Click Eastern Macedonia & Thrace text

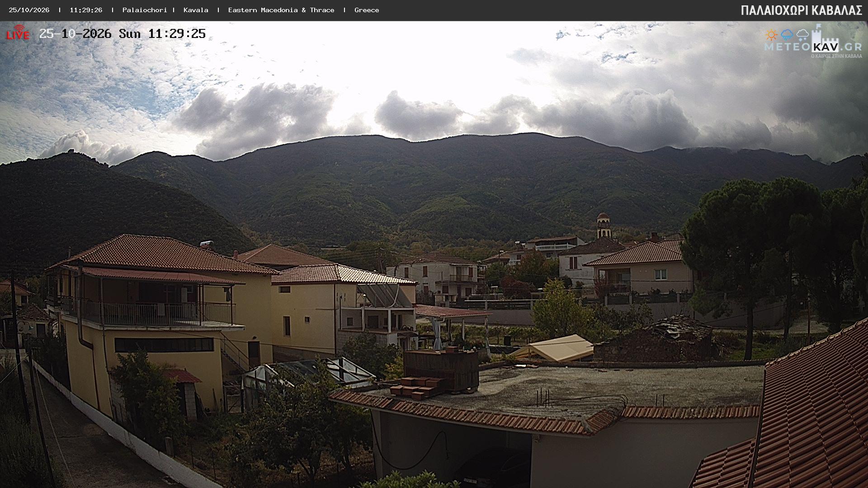[281, 10]
